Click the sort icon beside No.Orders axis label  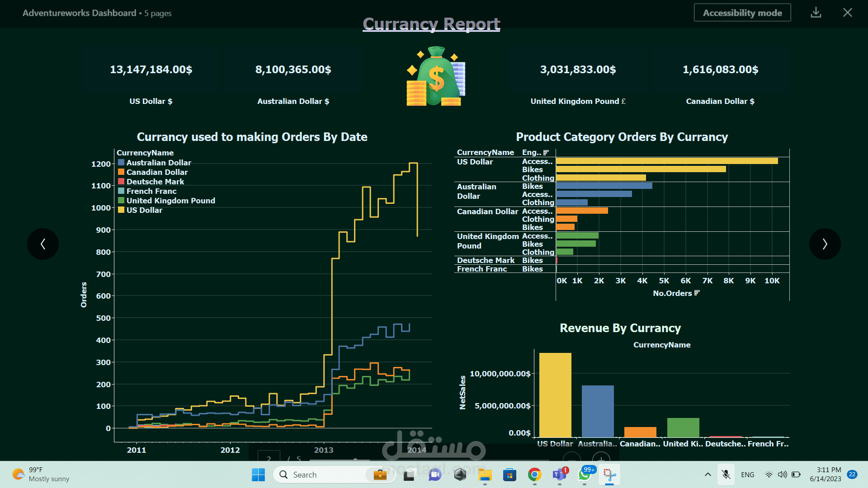tap(697, 293)
